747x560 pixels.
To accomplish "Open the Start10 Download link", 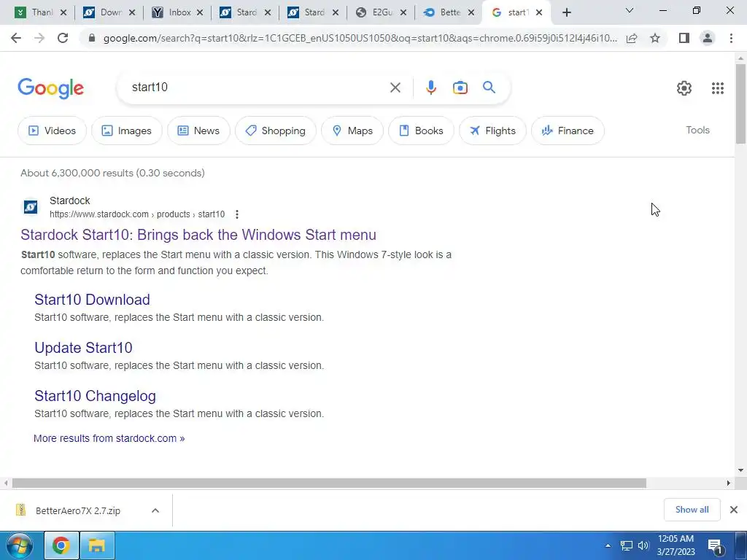I will tap(92, 300).
